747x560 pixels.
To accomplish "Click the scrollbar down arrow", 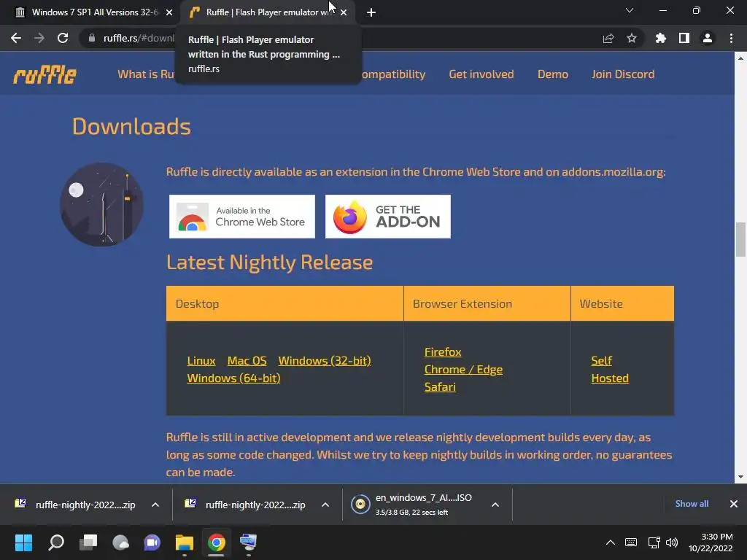I will [x=740, y=477].
